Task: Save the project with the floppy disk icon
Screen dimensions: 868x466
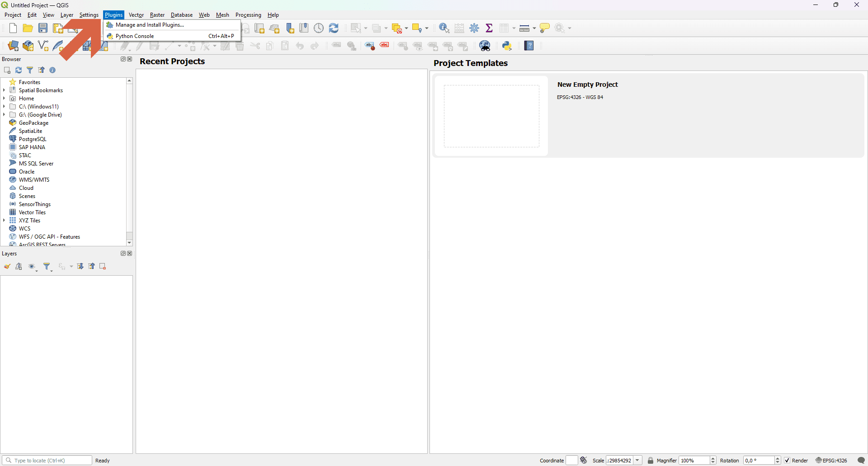Action: (x=43, y=28)
